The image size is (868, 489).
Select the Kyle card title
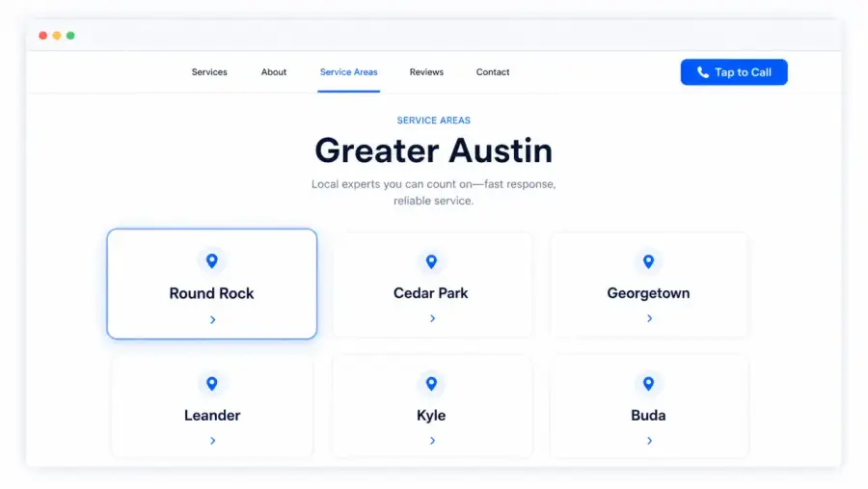(x=431, y=416)
